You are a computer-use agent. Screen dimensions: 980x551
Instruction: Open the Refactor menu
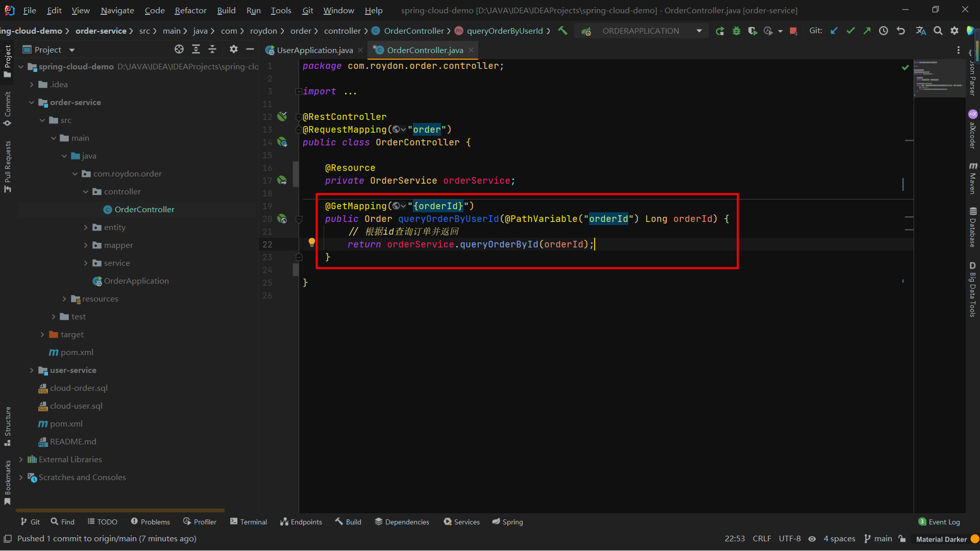[190, 10]
